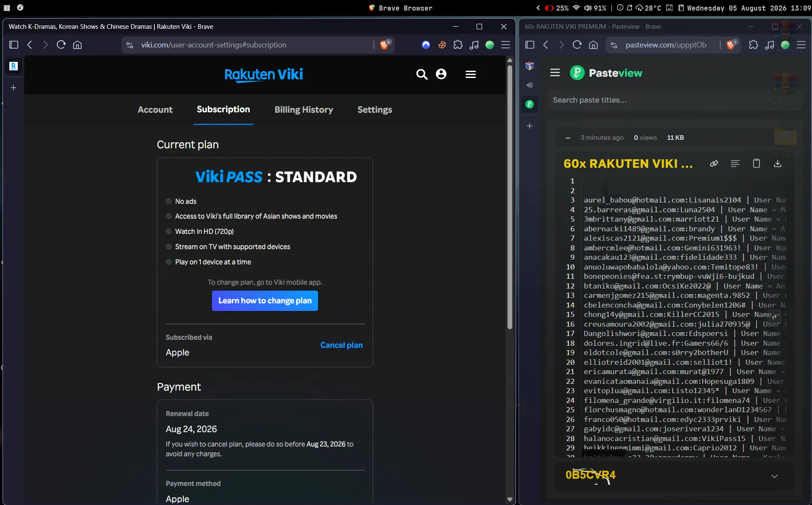Viewport: 812px width, 505px height.
Task: Click the Cancel plan link
Action: pos(341,345)
